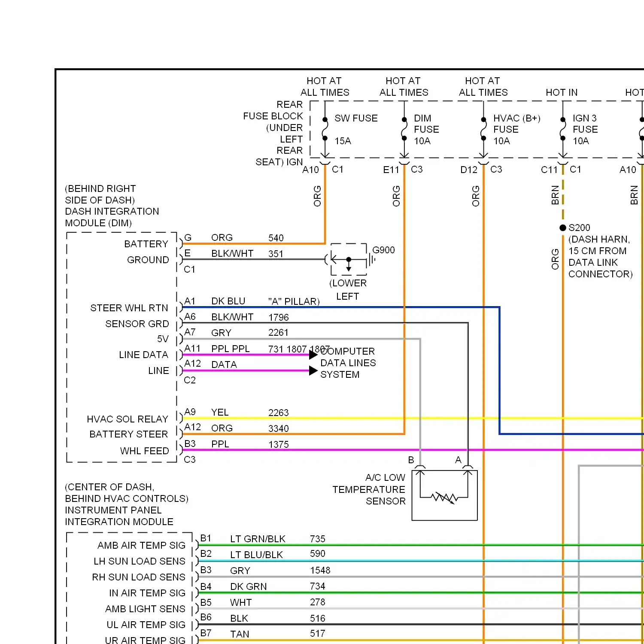Click the YEL wire color label
This screenshot has height=644, width=644.
(220, 413)
